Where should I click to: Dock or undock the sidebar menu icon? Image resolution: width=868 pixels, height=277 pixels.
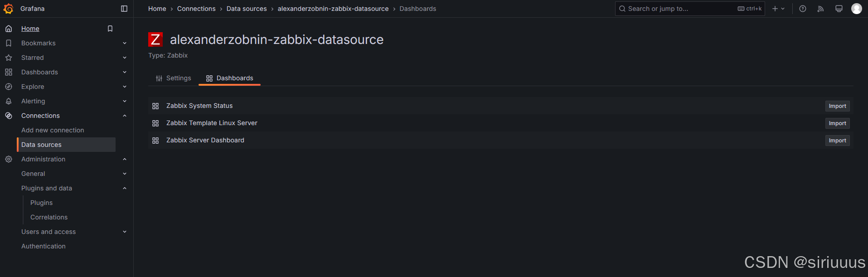pyautogui.click(x=124, y=9)
